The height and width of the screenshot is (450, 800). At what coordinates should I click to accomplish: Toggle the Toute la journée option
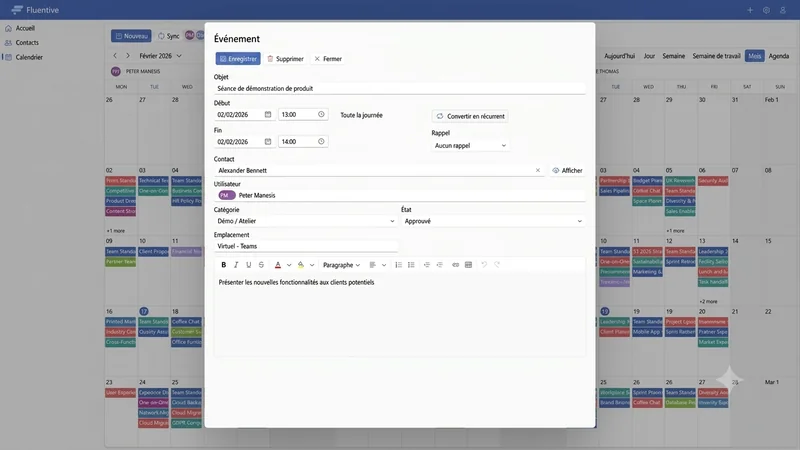(361, 115)
